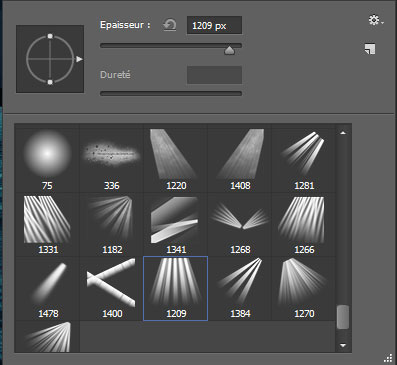
Task: Create new brush preset from current brush
Action: [370, 49]
